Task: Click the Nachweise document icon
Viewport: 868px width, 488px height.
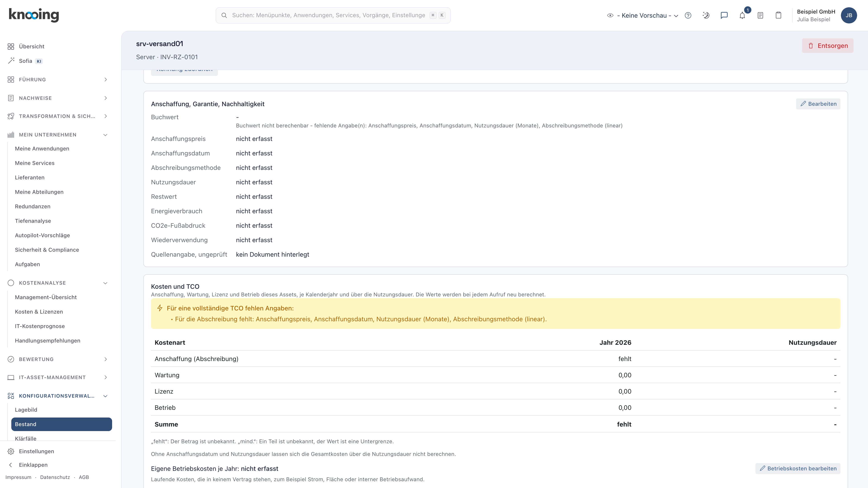Action: 11,98
